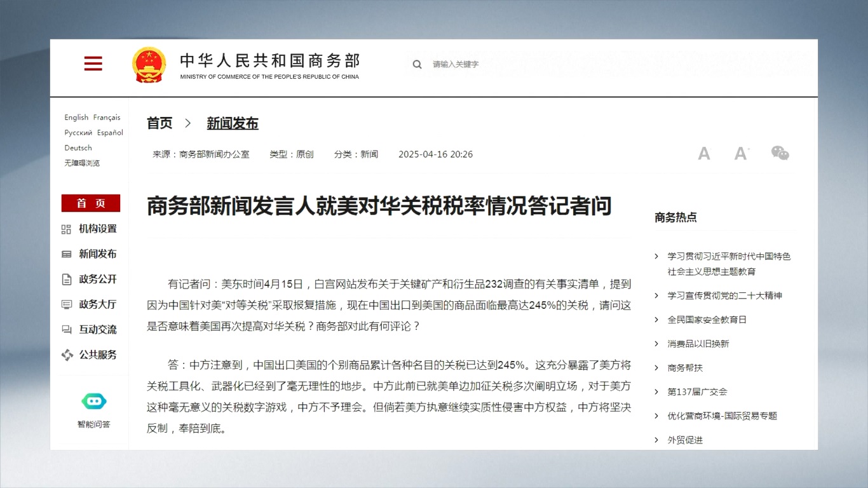868x488 pixels.
Task: Increase font size with A+ icon
Action: tap(741, 154)
